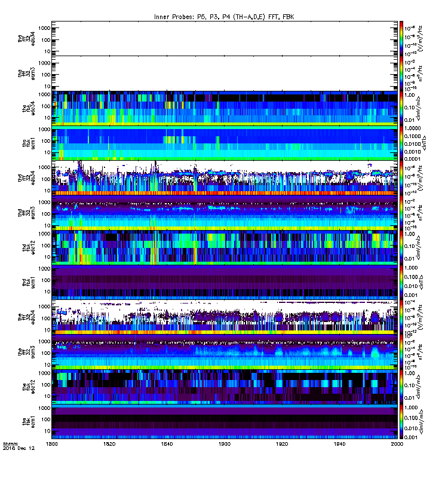Click the color bar beside the fff scm3 panel
Screen dimensions: 448x478
(401, 352)
